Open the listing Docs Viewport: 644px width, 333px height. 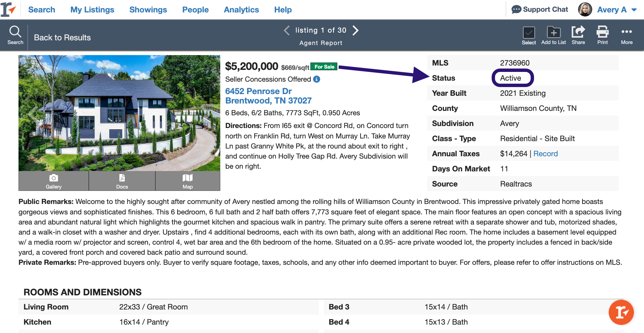[x=122, y=181]
